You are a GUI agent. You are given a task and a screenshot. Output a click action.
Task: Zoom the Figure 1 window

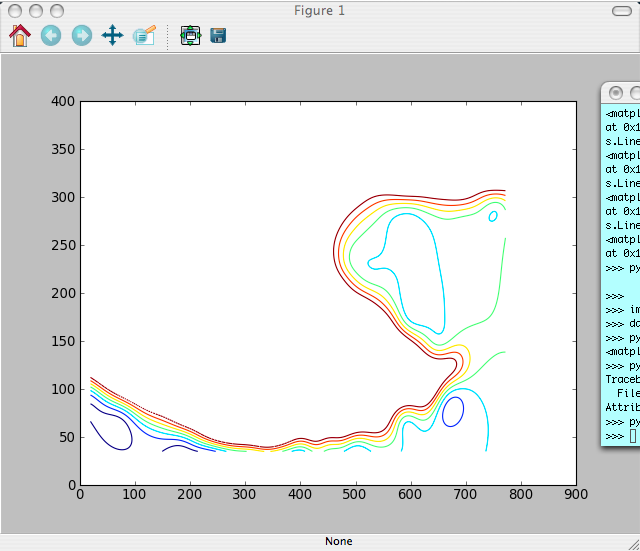(x=55, y=11)
